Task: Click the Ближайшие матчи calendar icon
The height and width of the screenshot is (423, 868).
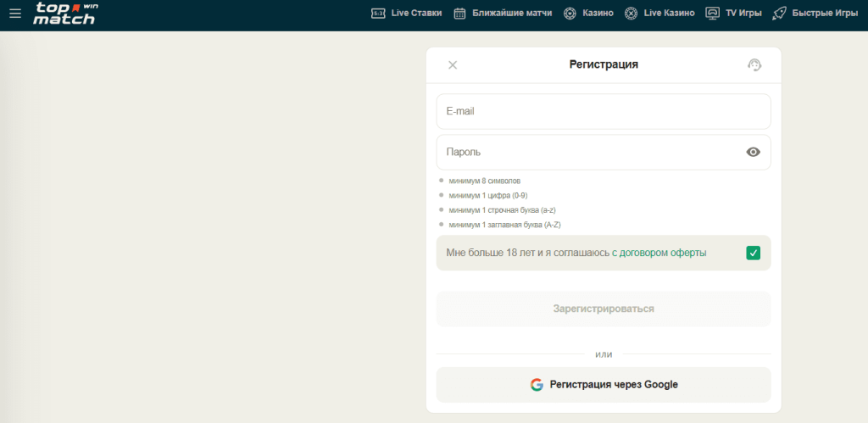Action: [x=460, y=14]
